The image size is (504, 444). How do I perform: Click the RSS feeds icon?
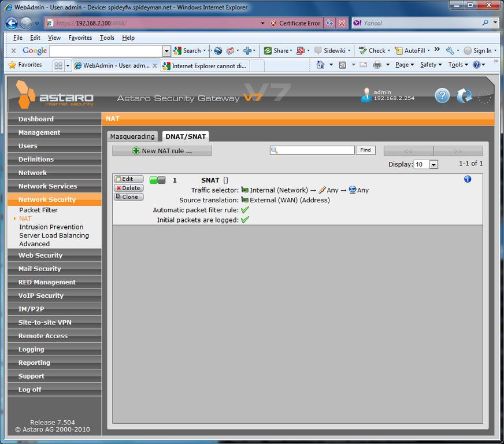click(343, 65)
